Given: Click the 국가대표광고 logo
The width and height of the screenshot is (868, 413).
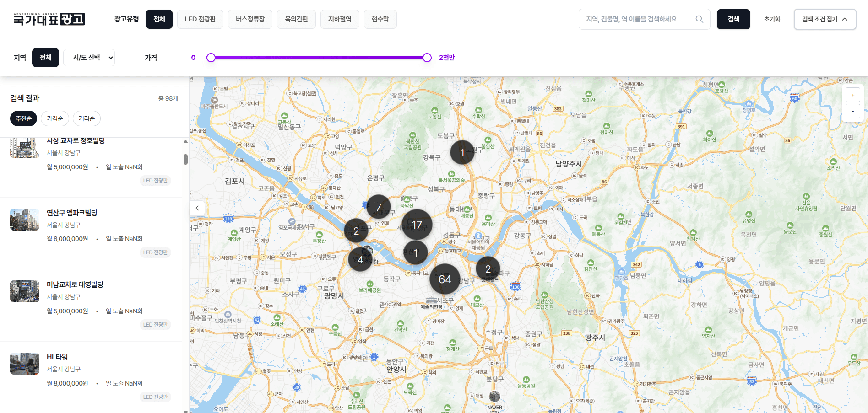Looking at the screenshot, I should tap(49, 19).
